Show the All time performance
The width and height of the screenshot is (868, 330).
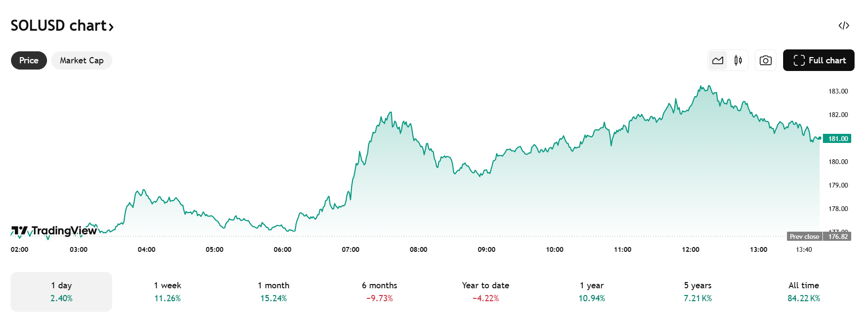point(803,291)
